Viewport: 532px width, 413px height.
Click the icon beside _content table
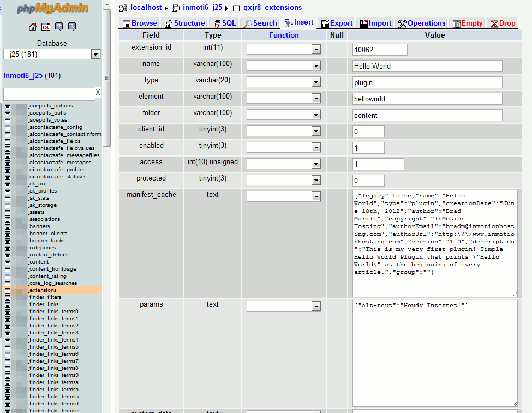8,262
